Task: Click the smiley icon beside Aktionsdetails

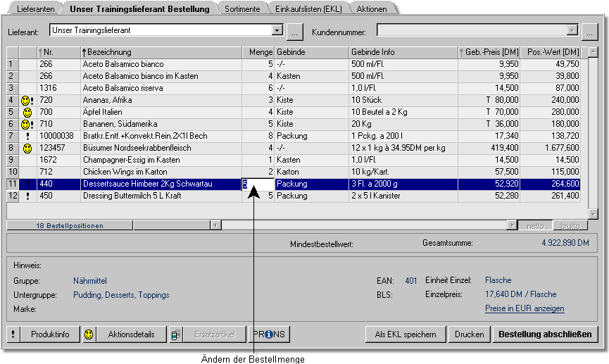Action: point(89,334)
